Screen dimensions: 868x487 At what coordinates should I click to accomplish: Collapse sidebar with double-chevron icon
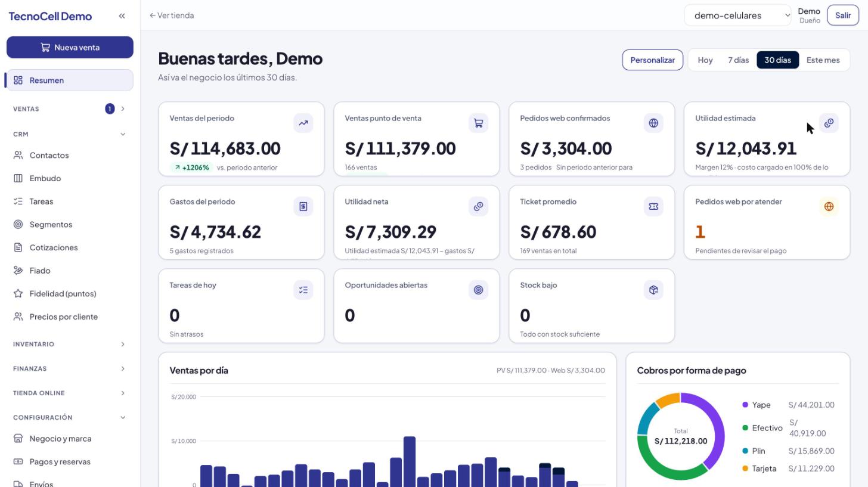(122, 16)
